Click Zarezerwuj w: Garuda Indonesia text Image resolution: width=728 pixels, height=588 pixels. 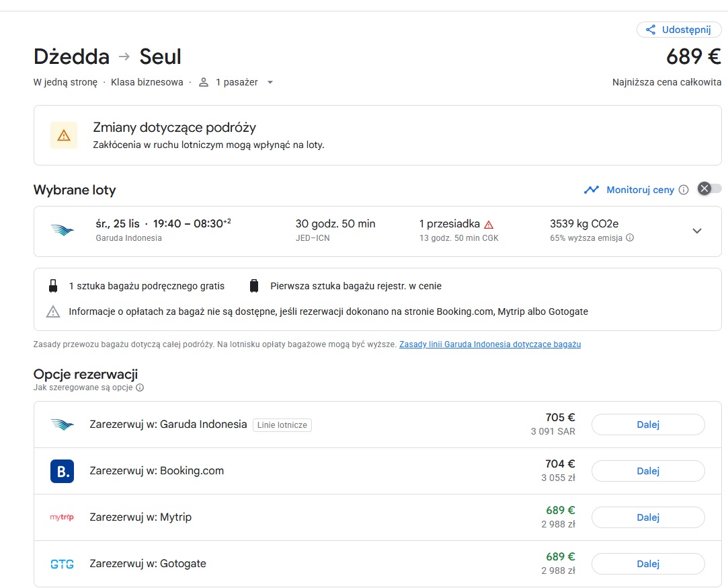coord(168,425)
